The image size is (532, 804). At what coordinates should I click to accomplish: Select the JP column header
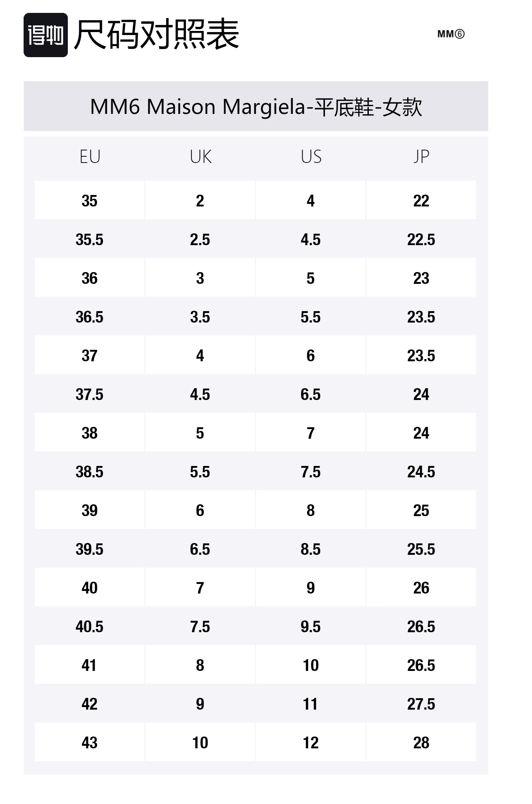(x=421, y=157)
